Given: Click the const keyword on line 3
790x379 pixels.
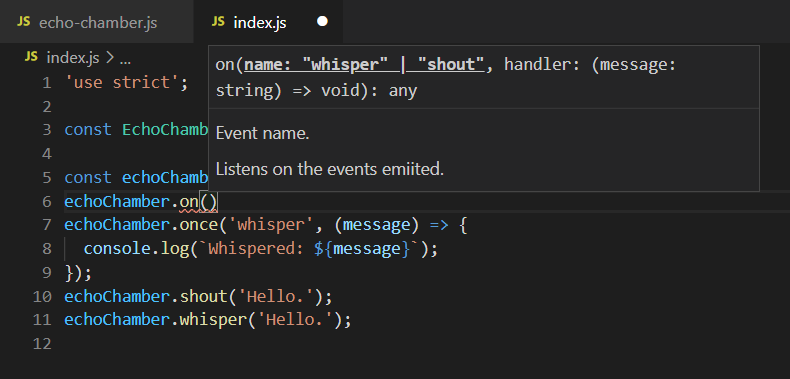Looking at the screenshot, I should (88, 130).
